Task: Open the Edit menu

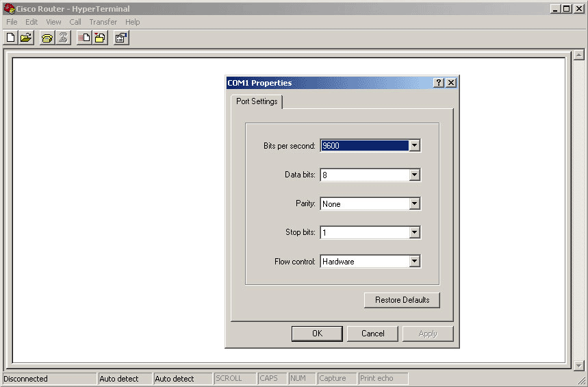Action: (x=31, y=22)
